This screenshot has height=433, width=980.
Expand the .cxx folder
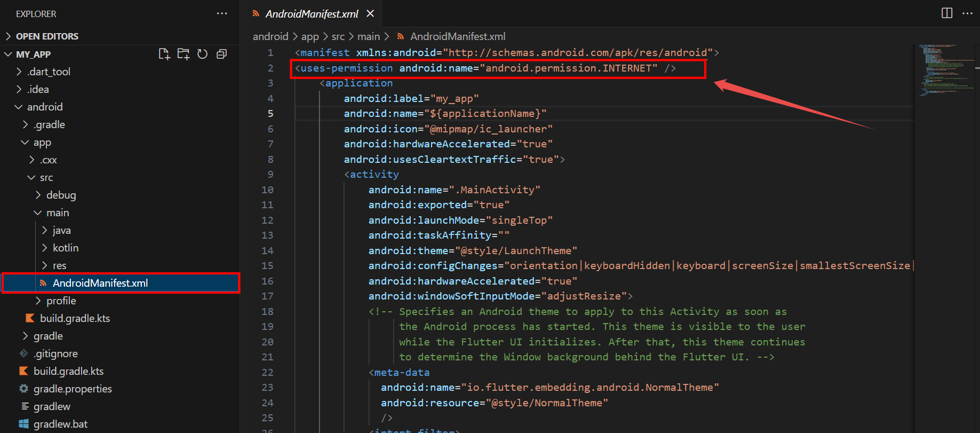pos(32,160)
